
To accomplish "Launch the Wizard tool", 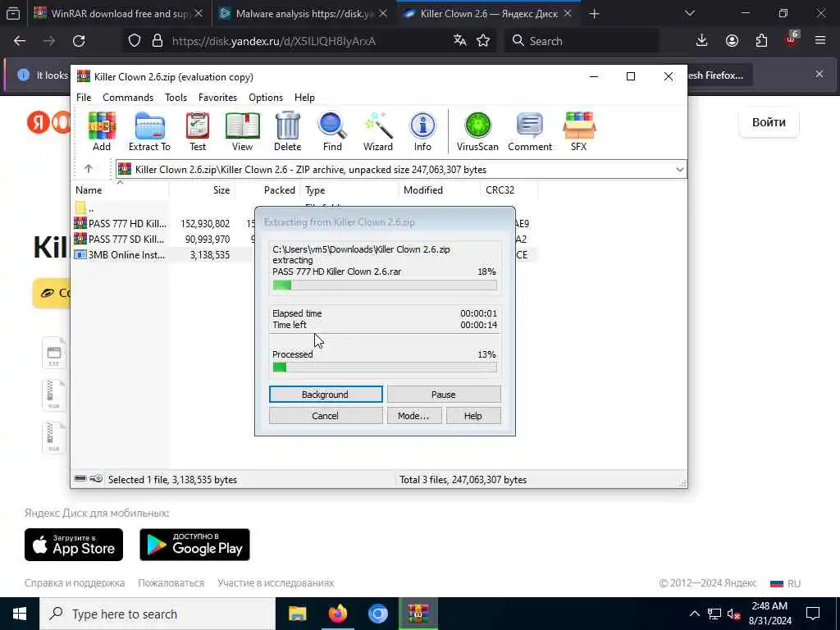I will [378, 131].
